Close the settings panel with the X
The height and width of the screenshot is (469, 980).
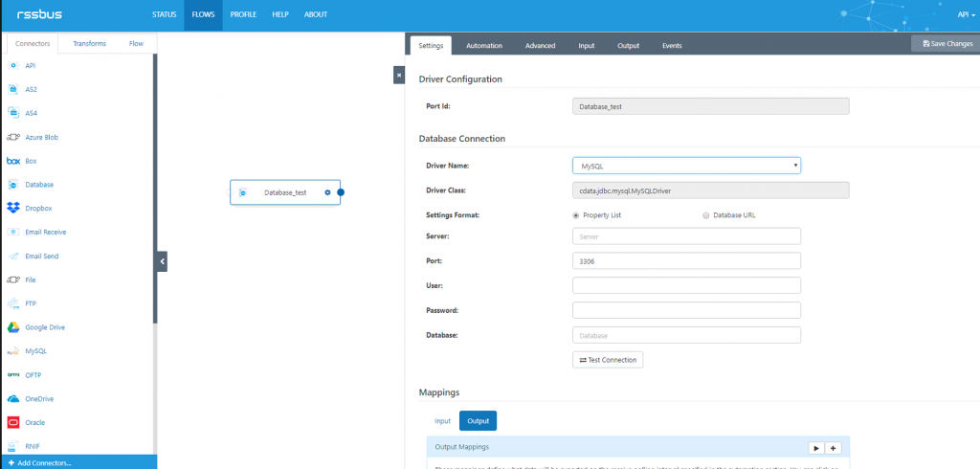click(x=399, y=75)
